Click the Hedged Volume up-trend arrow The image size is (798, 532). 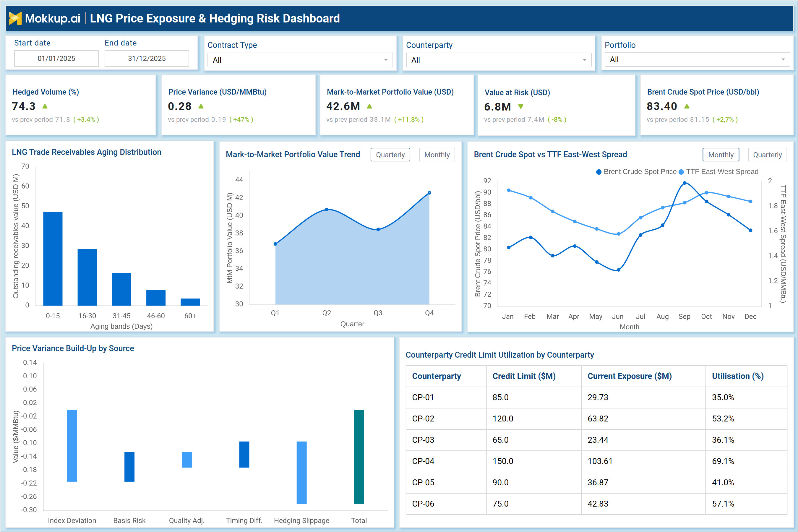click(45, 106)
